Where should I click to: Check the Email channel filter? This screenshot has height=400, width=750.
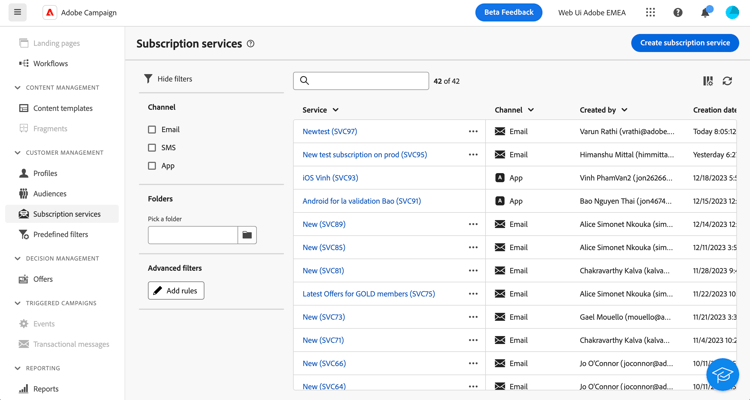(x=152, y=130)
